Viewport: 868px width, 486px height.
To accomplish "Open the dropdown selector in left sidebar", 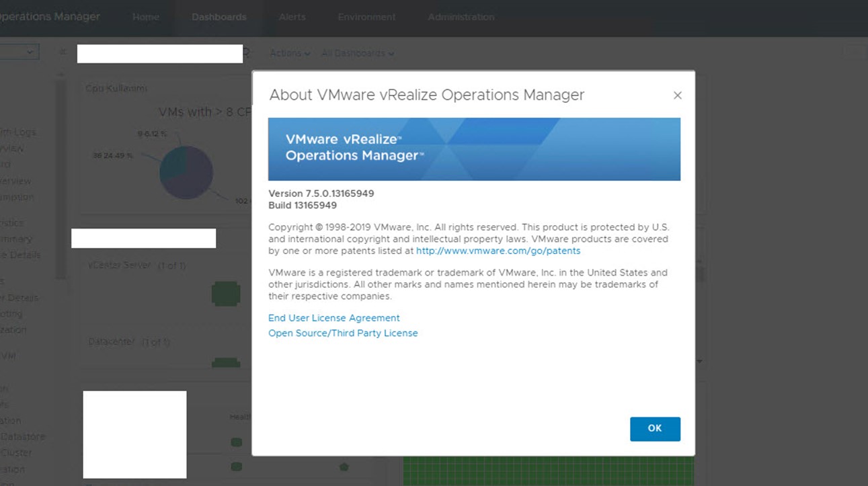I will tap(19, 52).
